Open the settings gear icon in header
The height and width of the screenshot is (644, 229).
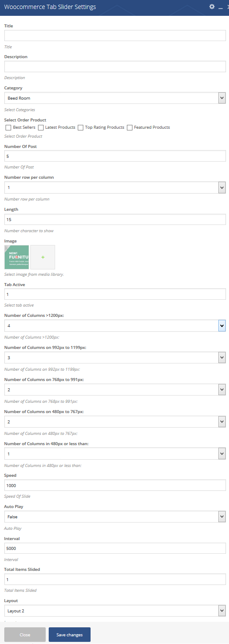212,7
